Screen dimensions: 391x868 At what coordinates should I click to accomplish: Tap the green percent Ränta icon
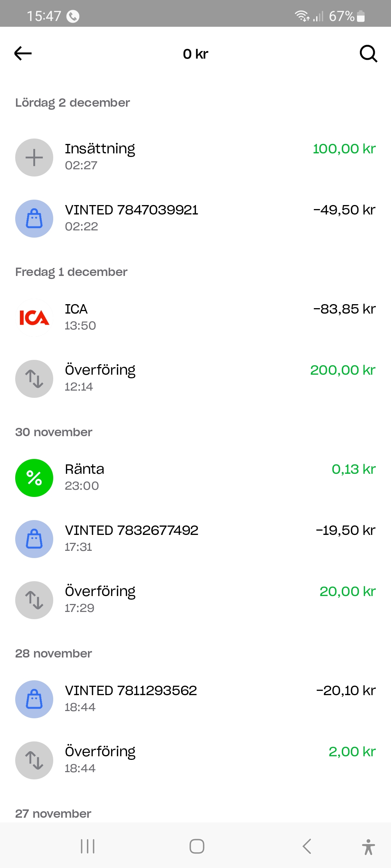(x=34, y=478)
